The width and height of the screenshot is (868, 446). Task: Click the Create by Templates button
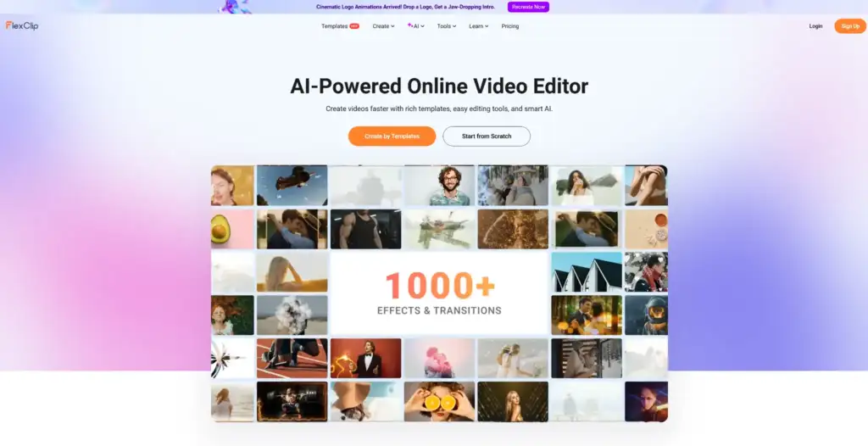pyautogui.click(x=392, y=136)
